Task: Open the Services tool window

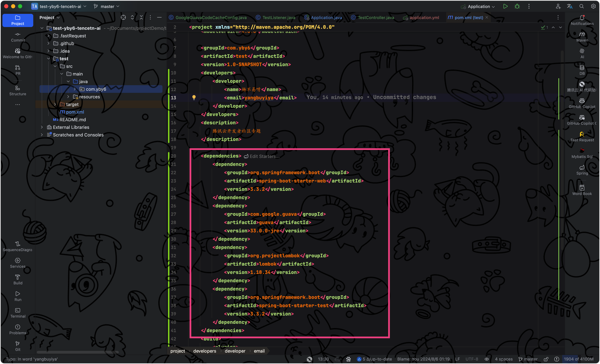Action: point(18,263)
